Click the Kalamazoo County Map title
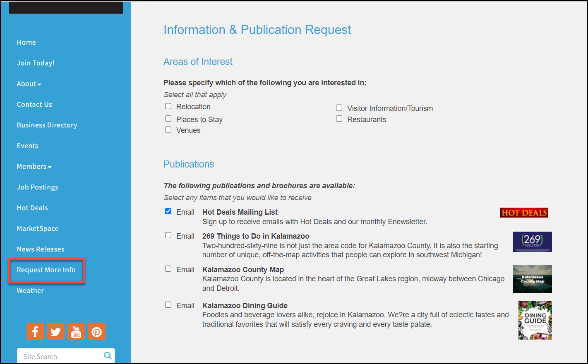The image size is (588, 364). click(x=243, y=270)
